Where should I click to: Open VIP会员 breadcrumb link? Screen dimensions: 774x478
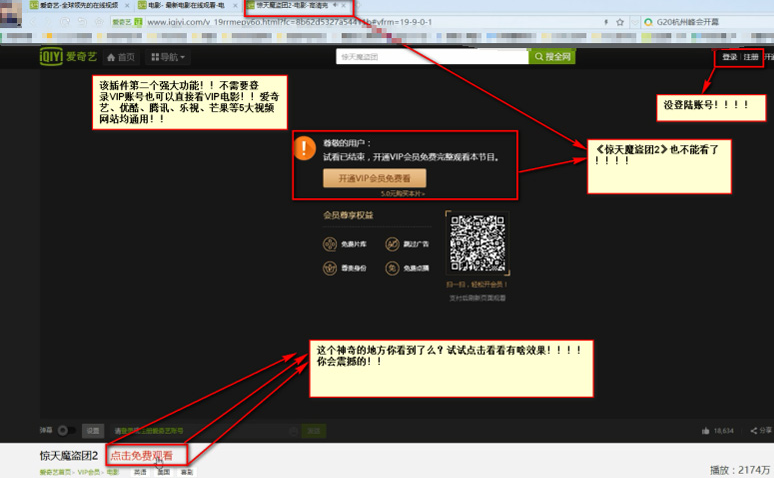pos(89,472)
